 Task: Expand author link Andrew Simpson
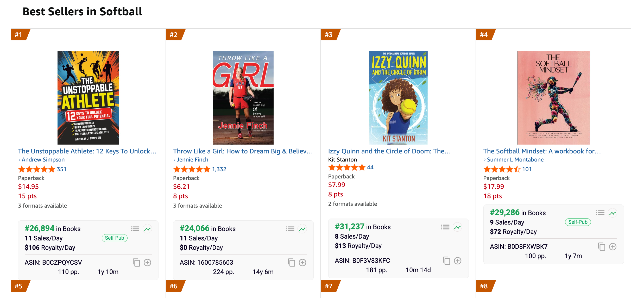coord(43,160)
